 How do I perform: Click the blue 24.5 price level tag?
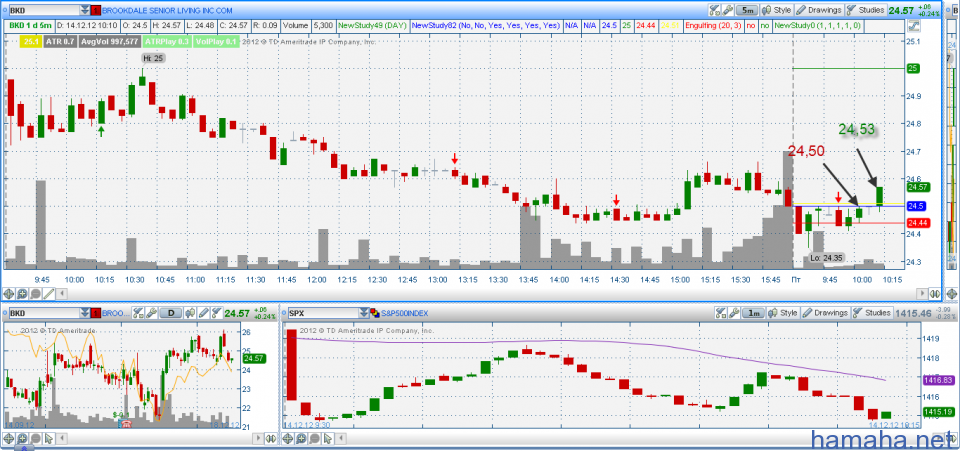click(916, 206)
